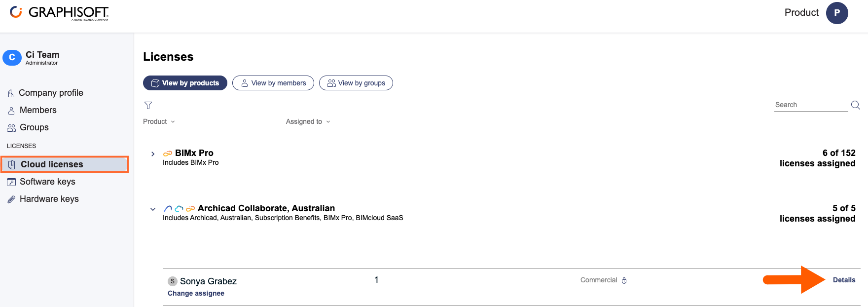Open the user profile avatar P
This screenshot has width=868, height=307.
(x=837, y=13)
